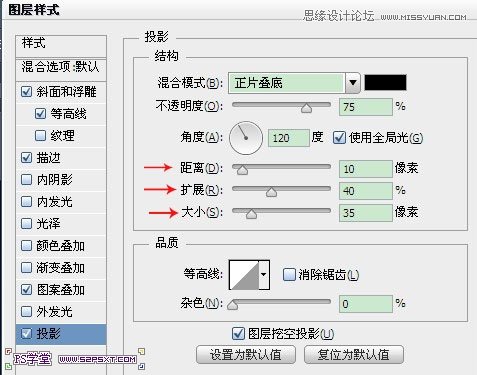Enable the 内阴影 checkbox
Viewport: 477px width, 375px height.
coord(26,180)
